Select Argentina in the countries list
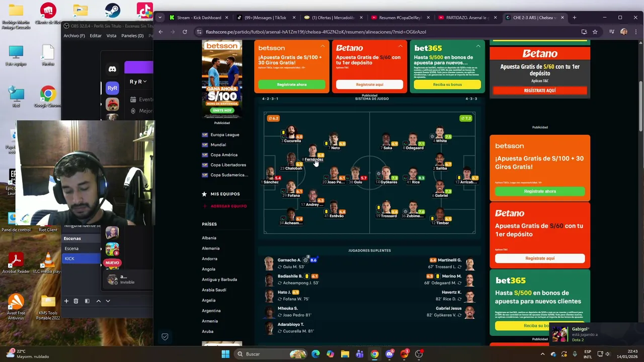This screenshot has width=644, height=362. [x=211, y=311]
